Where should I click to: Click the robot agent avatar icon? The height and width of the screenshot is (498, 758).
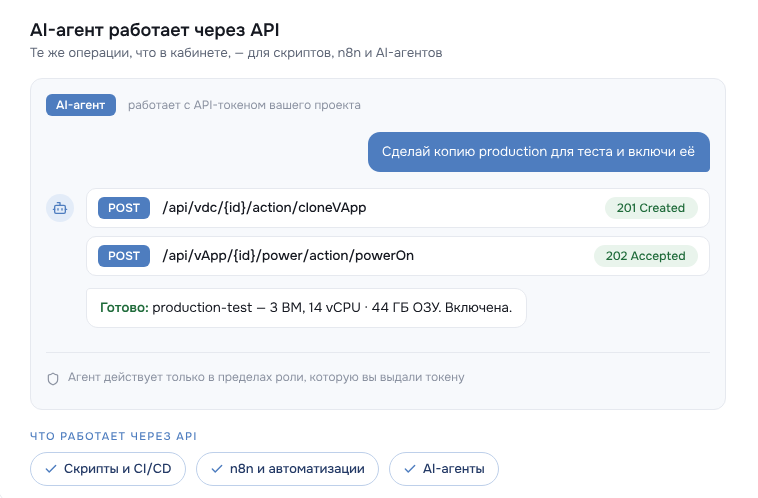click(x=60, y=208)
